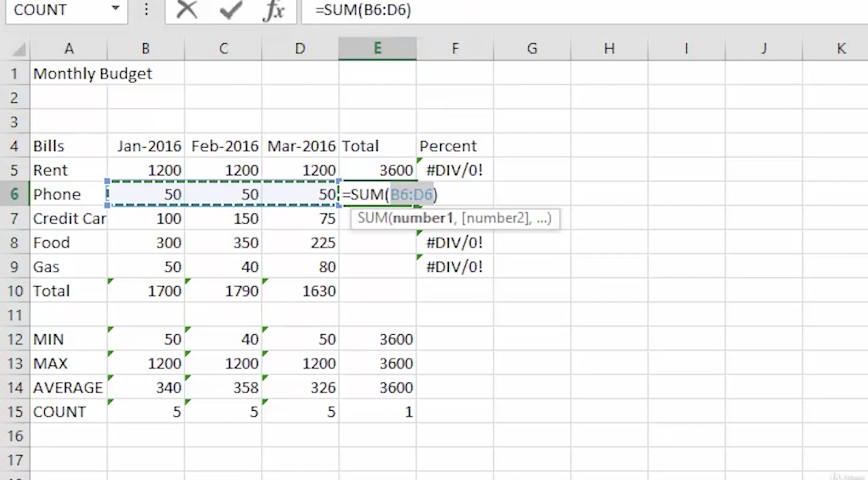The image size is (868, 480).
Task: Select column G header
Action: pyautogui.click(x=532, y=49)
